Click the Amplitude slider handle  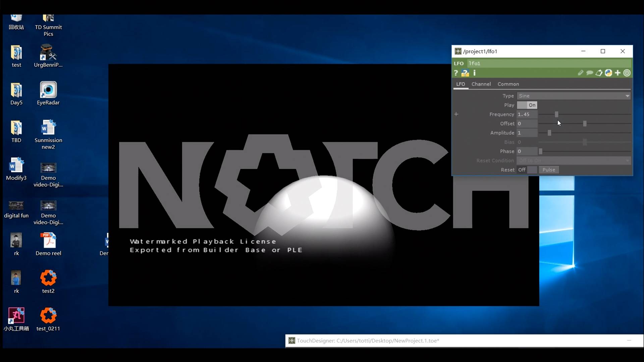point(549,133)
